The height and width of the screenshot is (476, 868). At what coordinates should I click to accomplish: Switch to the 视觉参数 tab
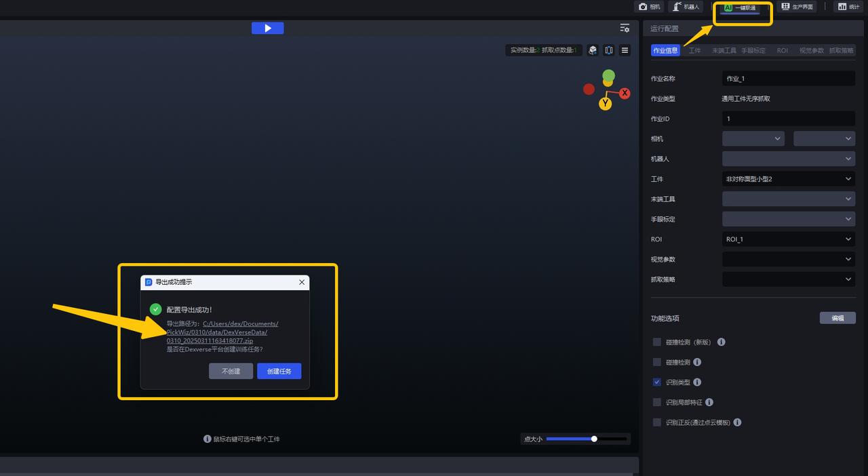click(x=811, y=51)
